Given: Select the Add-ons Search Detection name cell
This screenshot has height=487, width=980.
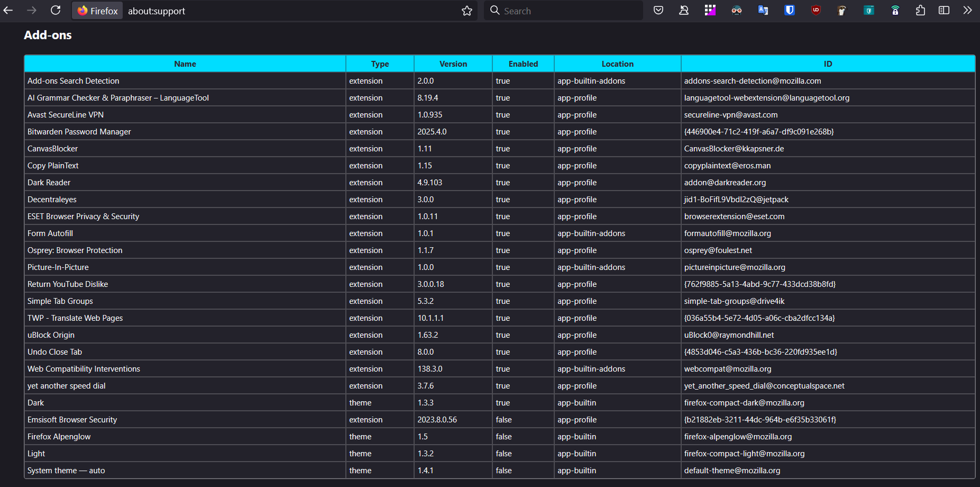Looking at the screenshot, I should 185,80.
